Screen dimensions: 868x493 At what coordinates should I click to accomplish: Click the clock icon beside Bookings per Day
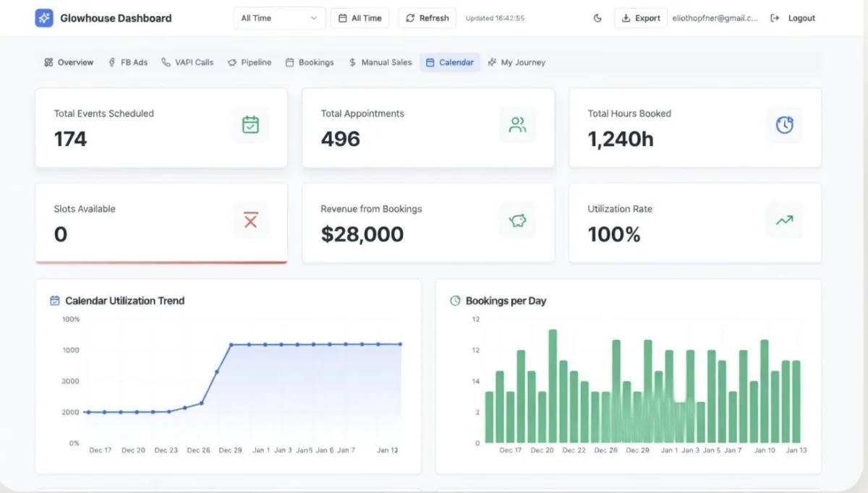pos(455,301)
